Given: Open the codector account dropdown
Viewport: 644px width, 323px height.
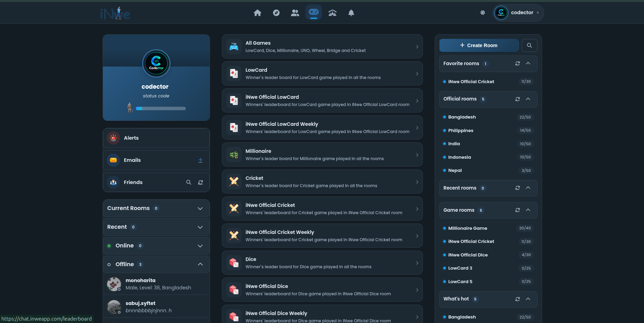Looking at the screenshot, I should [x=518, y=13].
